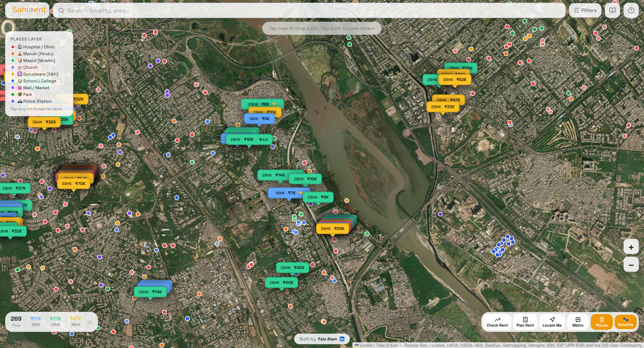The width and height of the screenshot is (644, 348).
Task: Select the 3BHK ₹55K pin
Action: click(332, 229)
